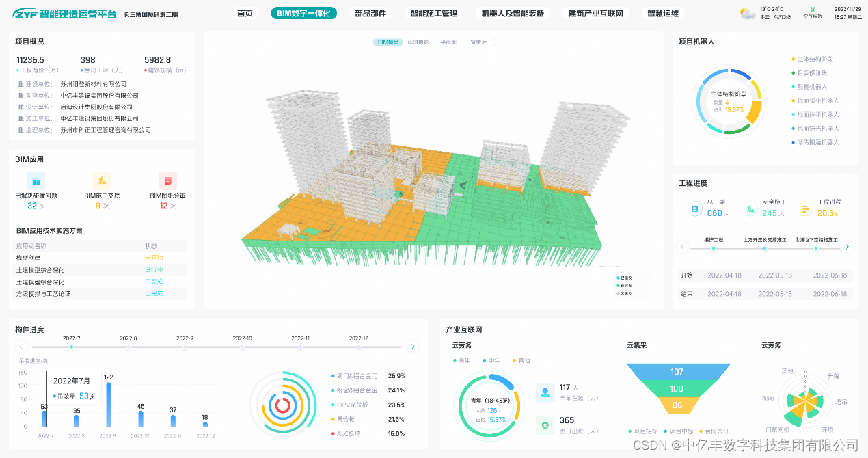Screen dimensions: 868x458
Task: Click the BIM施工交底 worker icon
Action: (x=102, y=180)
